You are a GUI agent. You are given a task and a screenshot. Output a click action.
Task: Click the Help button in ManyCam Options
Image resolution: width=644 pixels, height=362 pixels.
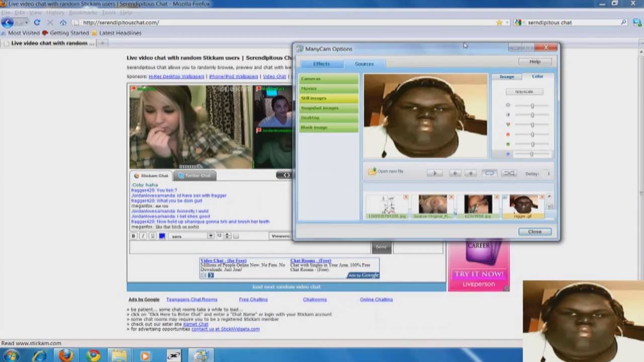pos(535,61)
